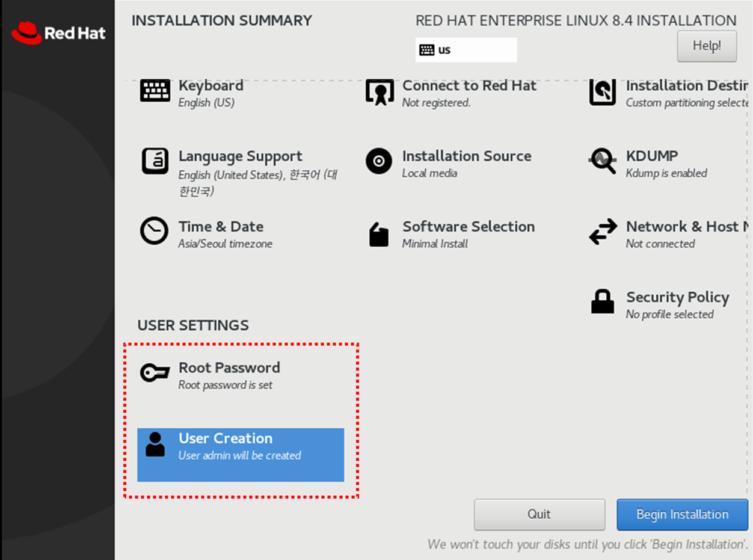
Task: Open the Keyboard layout settings icon
Action: coord(155,91)
